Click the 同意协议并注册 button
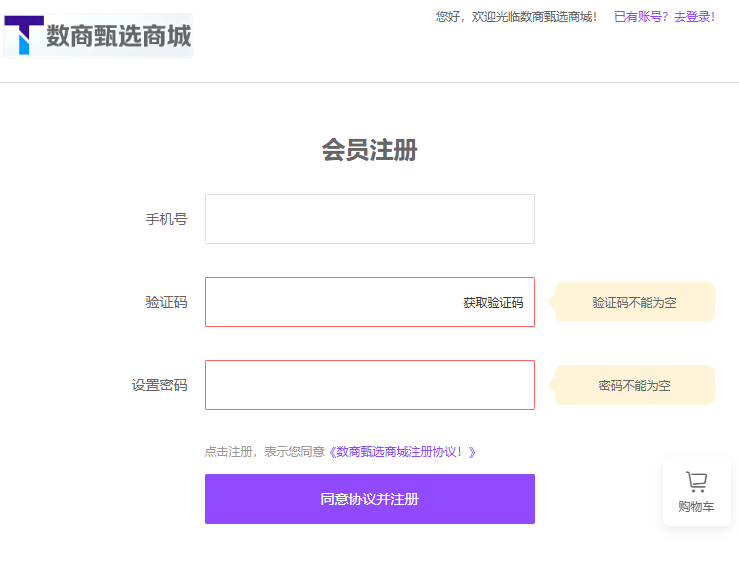 (370, 499)
